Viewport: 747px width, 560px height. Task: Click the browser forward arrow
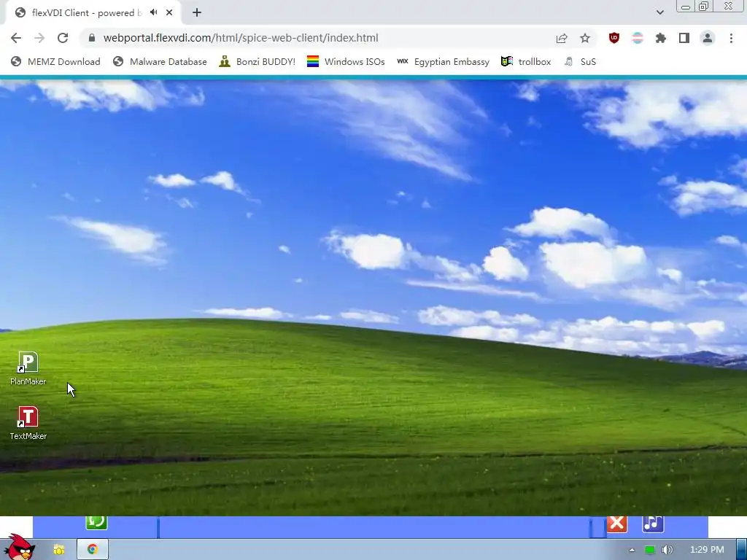pyautogui.click(x=39, y=38)
